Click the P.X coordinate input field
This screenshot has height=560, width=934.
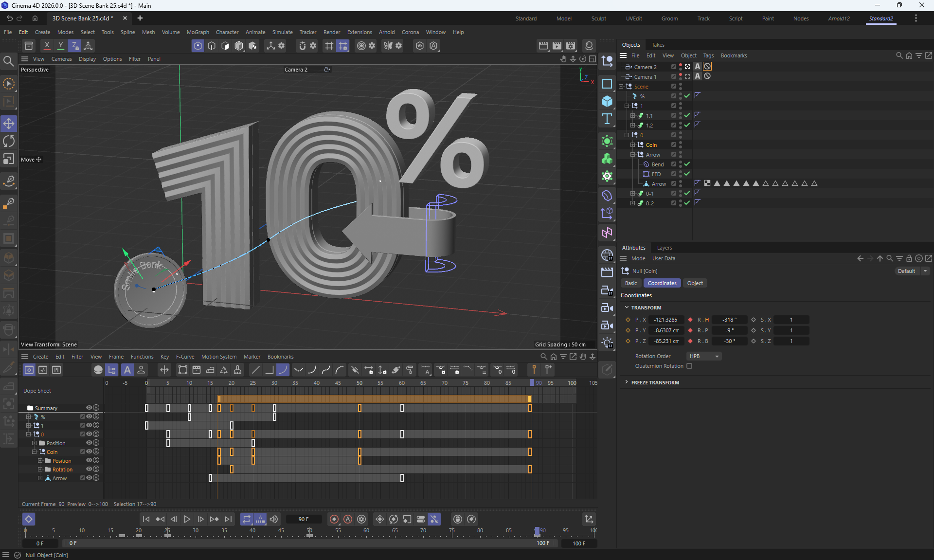(665, 320)
